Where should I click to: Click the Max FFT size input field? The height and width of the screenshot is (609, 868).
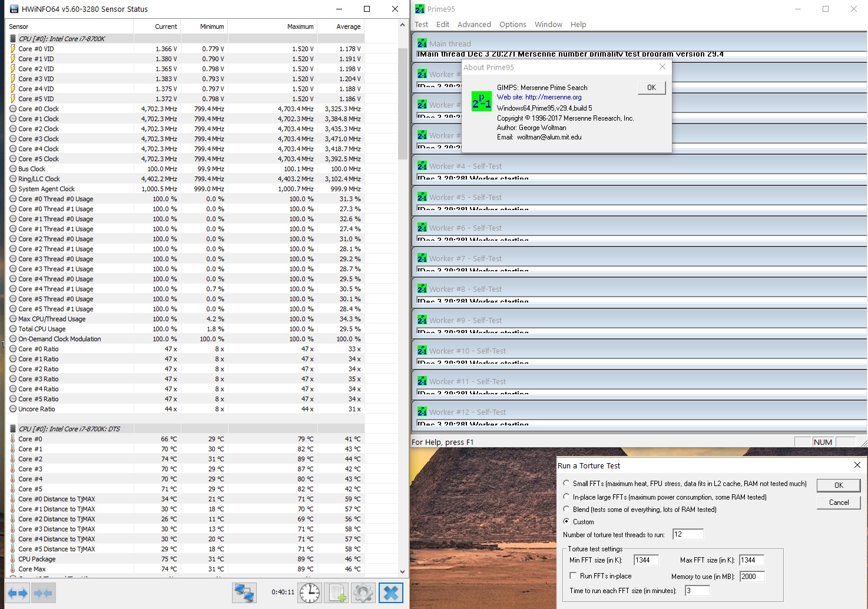[751, 560]
